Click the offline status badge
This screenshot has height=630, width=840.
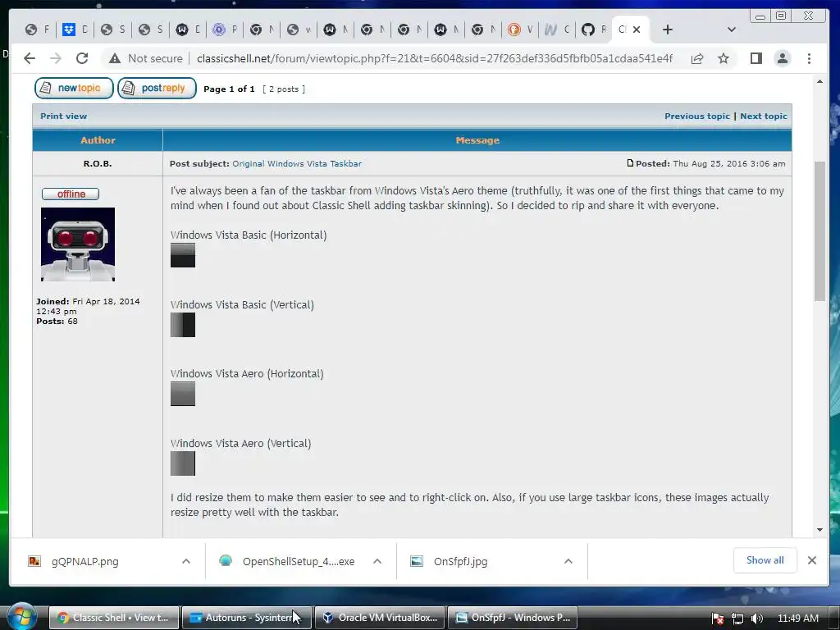71,194
